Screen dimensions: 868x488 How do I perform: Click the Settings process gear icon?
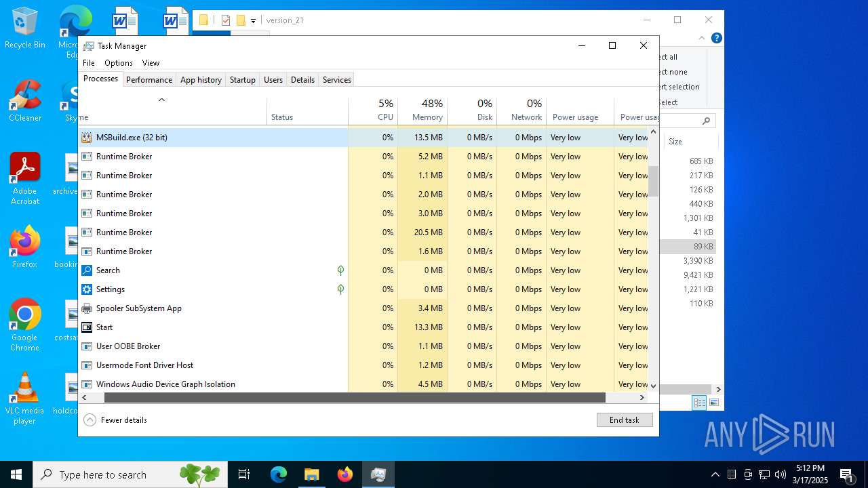87,289
